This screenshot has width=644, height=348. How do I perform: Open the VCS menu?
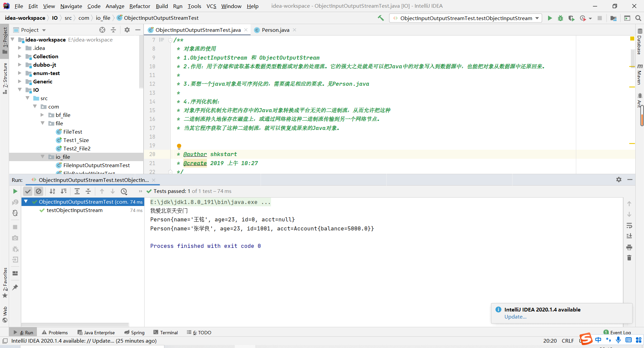pyautogui.click(x=211, y=6)
